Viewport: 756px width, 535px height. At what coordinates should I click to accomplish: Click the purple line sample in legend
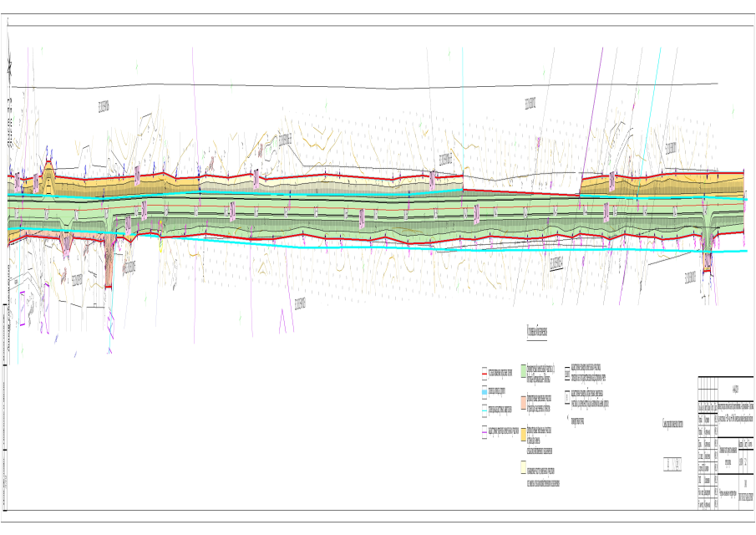click(485, 431)
